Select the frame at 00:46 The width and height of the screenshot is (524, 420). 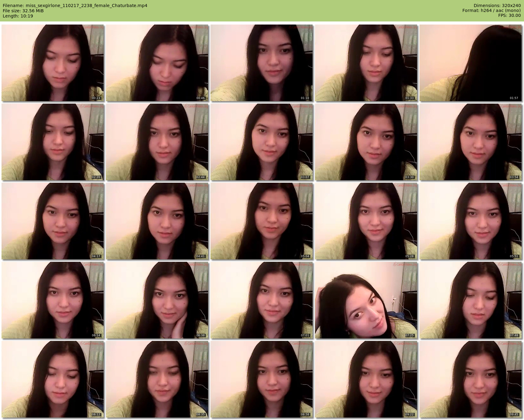point(157,63)
